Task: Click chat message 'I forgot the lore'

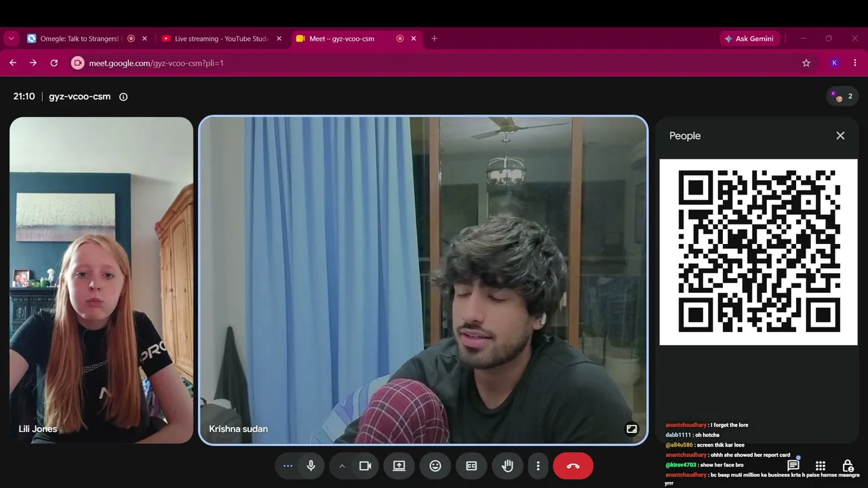Action: click(730, 425)
